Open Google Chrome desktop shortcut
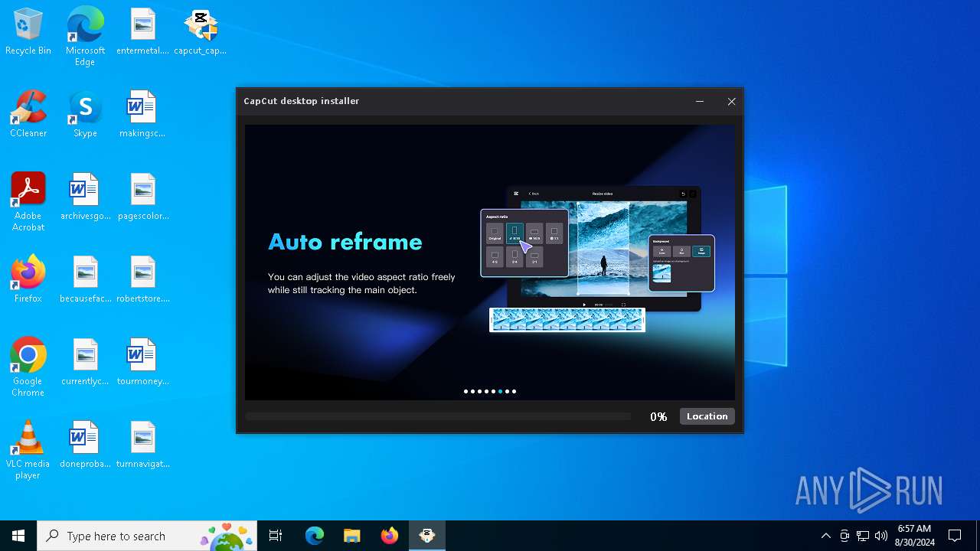 tap(28, 367)
